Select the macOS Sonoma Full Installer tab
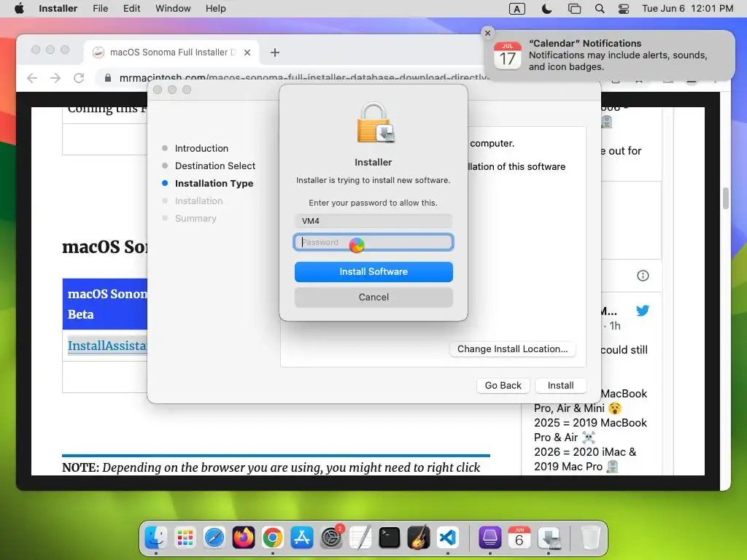 171,52
